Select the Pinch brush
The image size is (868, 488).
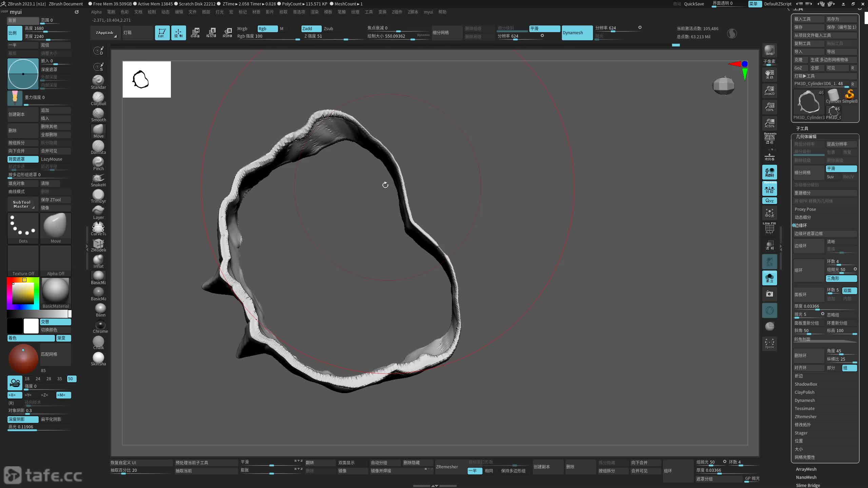click(98, 162)
